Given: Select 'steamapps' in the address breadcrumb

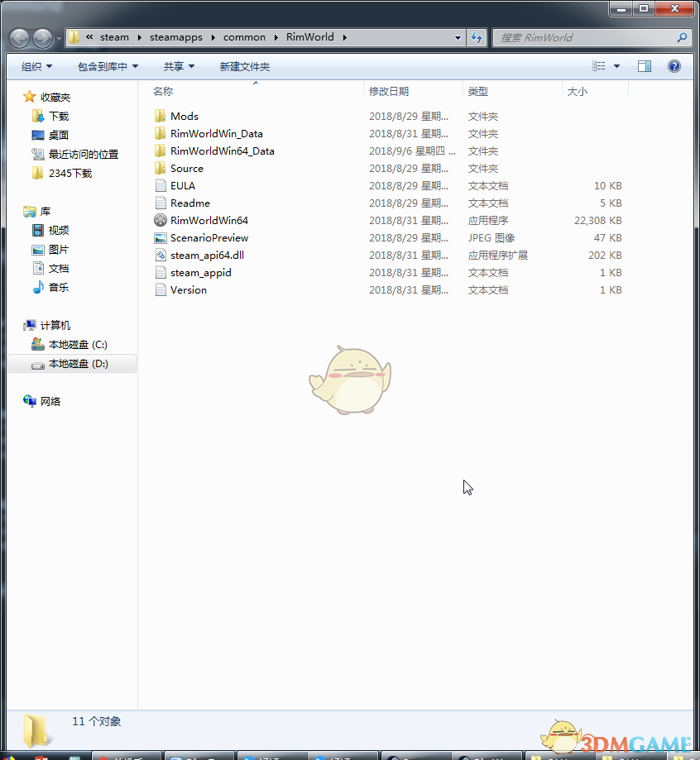Looking at the screenshot, I should click(x=176, y=37).
